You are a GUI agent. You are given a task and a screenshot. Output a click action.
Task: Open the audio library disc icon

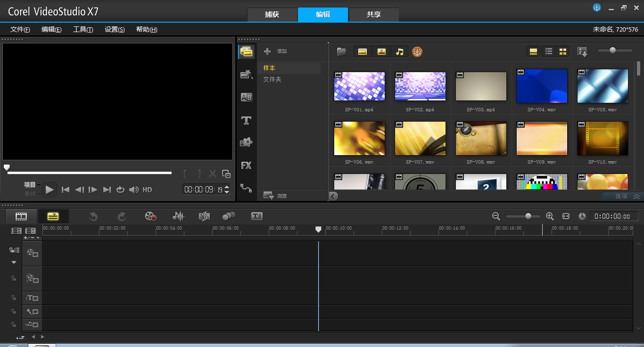pyautogui.click(x=417, y=52)
